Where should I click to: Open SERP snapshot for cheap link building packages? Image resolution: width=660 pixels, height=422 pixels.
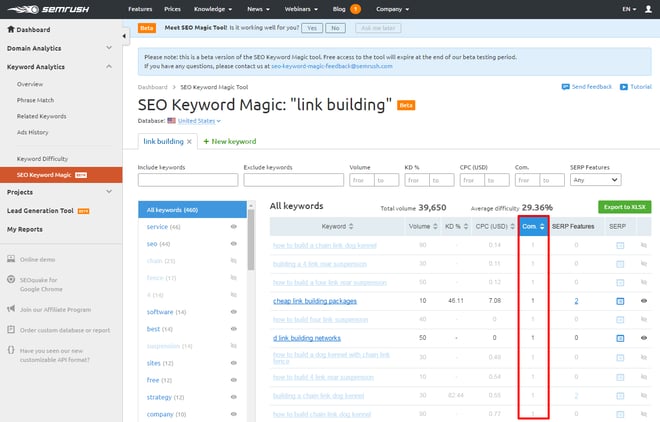tap(620, 301)
